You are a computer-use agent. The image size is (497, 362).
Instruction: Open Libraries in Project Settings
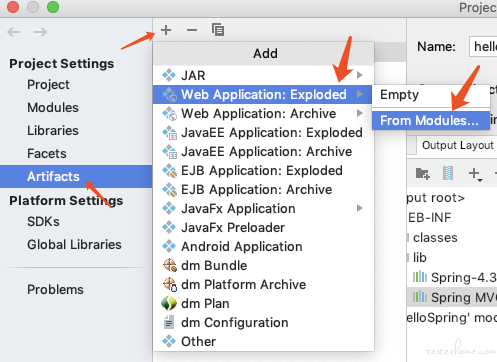pyautogui.click(x=53, y=131)
